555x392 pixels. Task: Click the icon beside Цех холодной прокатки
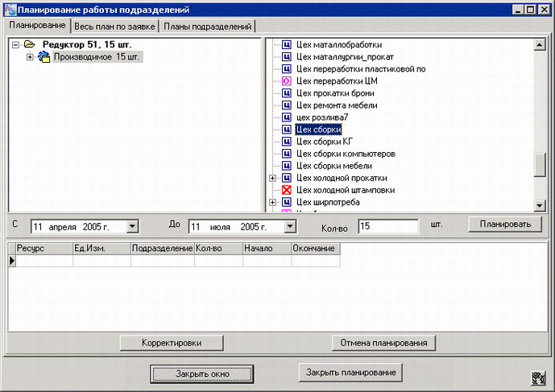pos(286,178)
